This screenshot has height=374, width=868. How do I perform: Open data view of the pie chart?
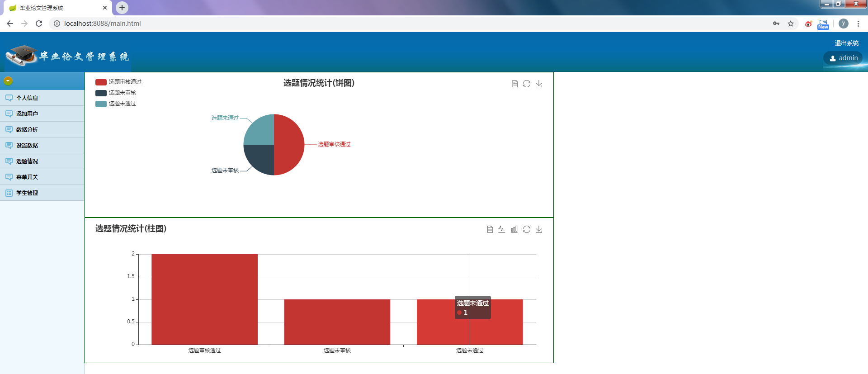point(514,84)
